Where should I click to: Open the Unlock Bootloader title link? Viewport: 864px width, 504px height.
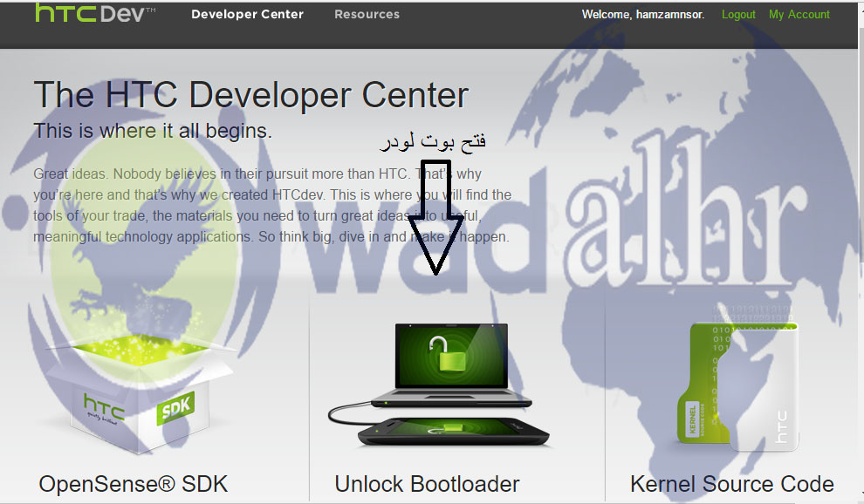pyautogui.click(x=427, y=484)
